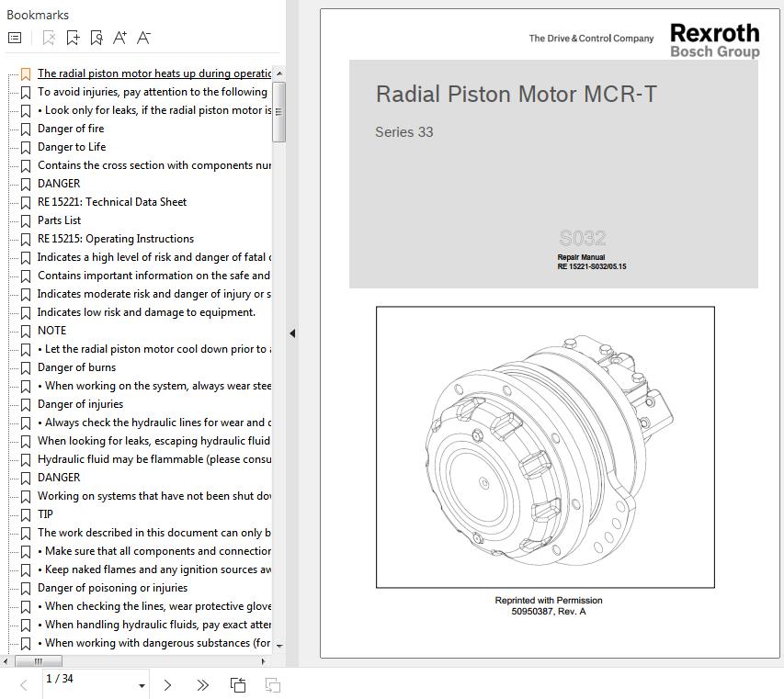This screenshot has height=699, width=784.
Task: Click the find bookmark icon
Action: point(97,38)
